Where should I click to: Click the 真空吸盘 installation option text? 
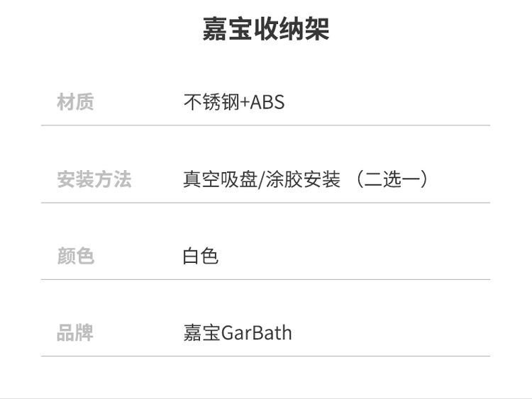[219, 179]
